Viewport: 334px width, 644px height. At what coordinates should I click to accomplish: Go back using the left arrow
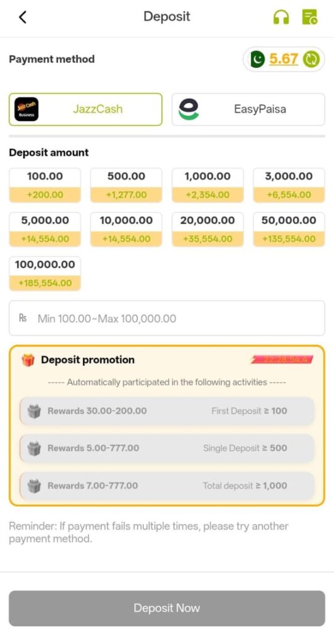pyautogui.click(x=23, y=17)
